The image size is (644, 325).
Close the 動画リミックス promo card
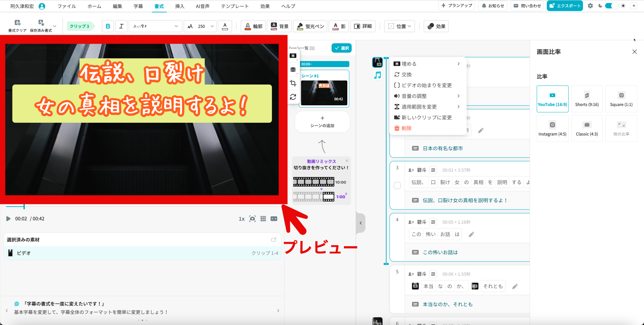[x=347, y=161]
